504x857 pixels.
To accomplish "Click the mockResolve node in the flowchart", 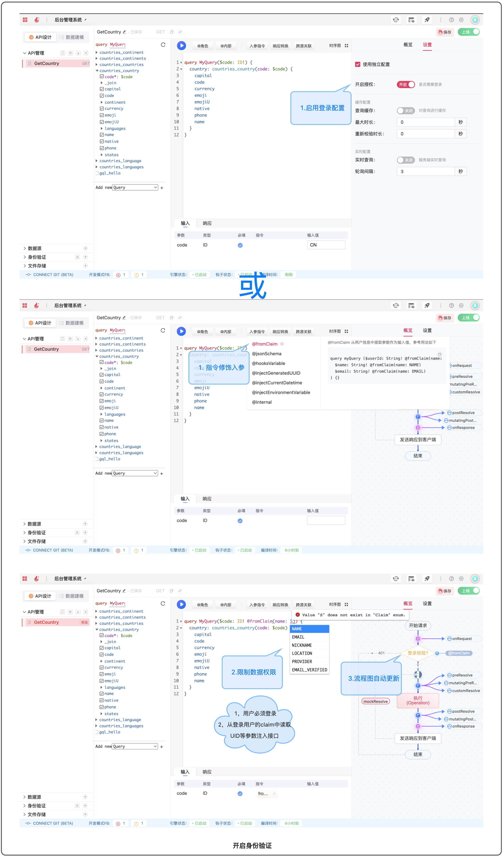I will click(375, 701).
